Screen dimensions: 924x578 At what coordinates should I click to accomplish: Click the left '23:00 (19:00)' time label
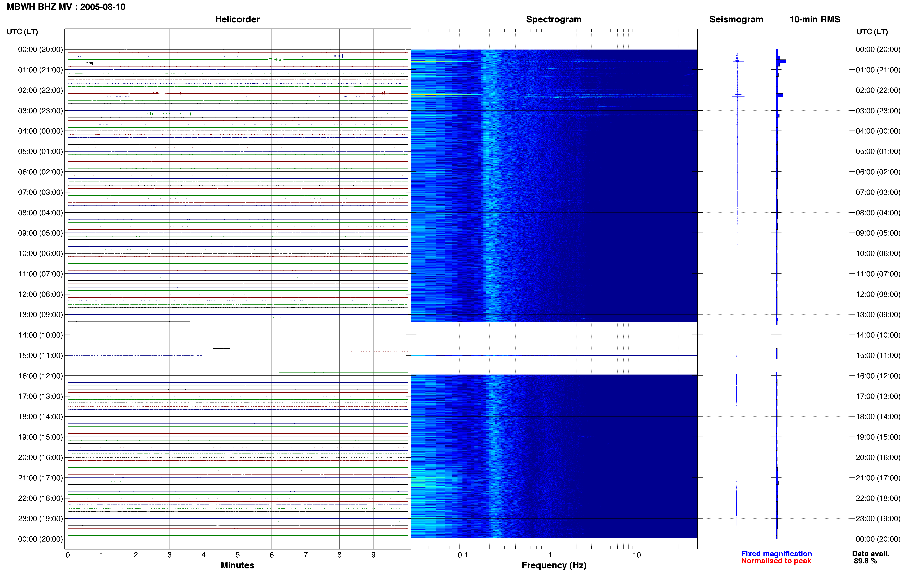tap(41, 519)
